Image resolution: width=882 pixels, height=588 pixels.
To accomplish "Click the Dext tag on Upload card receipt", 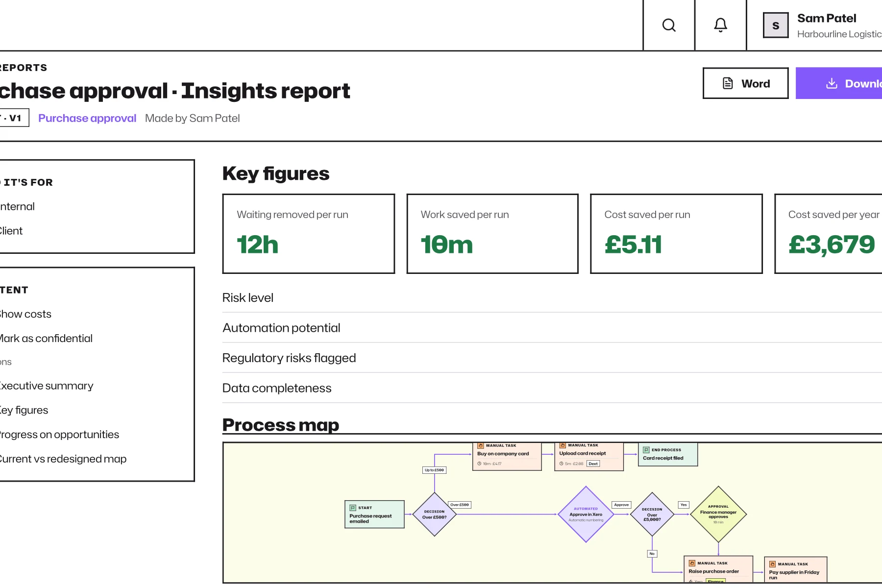I will click(593, 464).
